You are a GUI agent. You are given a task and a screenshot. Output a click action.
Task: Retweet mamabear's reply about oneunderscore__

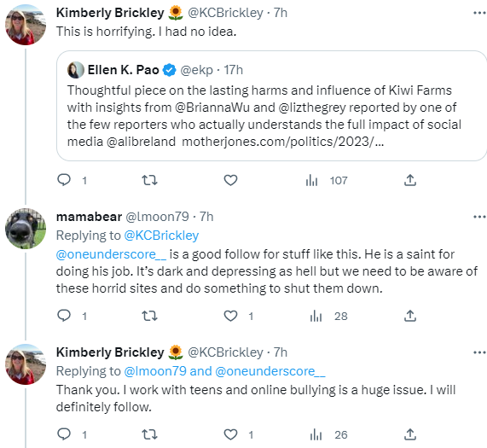click(149, 316)
